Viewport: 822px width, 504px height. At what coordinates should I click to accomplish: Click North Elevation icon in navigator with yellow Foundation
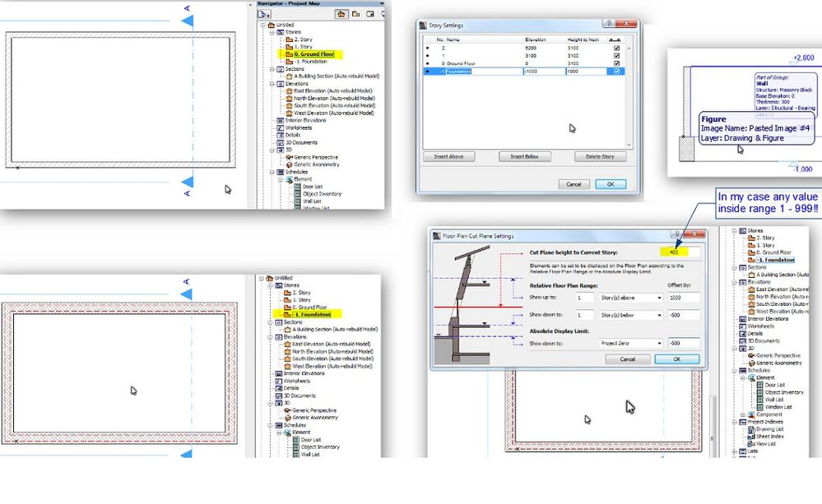coord(287,352)
